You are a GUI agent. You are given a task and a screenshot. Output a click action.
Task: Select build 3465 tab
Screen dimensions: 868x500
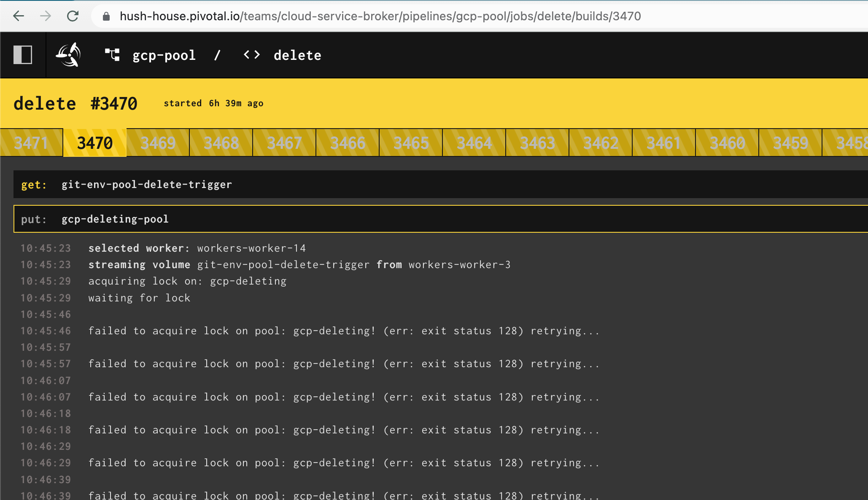410,142
